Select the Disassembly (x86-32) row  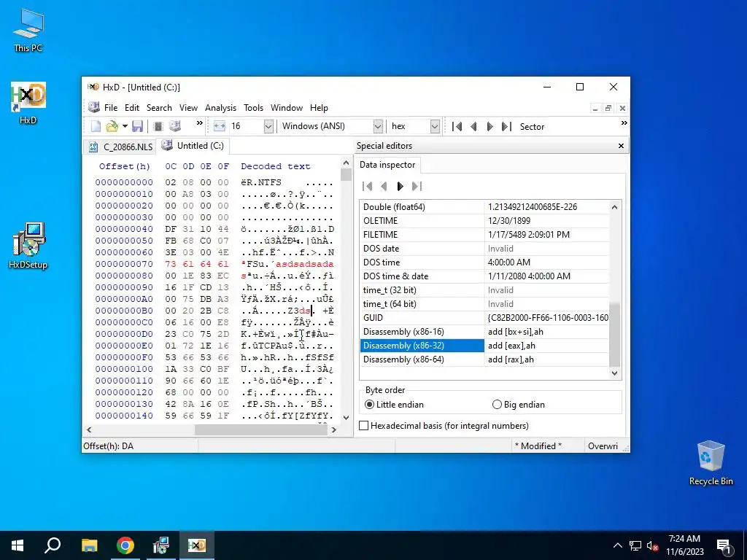point(484,346)
